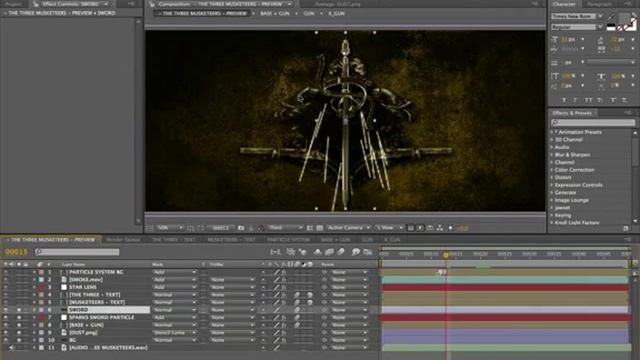Image resolution: width=640 pixels, height=360 pixels.
Task: Click the Third resolution dropdown
Action: click(x=285, y=228)
